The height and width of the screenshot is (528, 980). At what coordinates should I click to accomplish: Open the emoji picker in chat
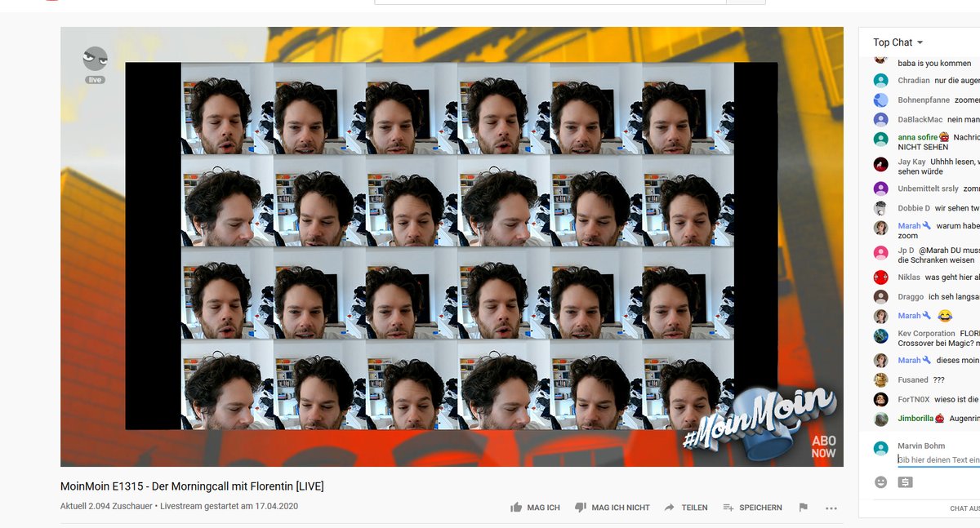(x=880, y=482)
